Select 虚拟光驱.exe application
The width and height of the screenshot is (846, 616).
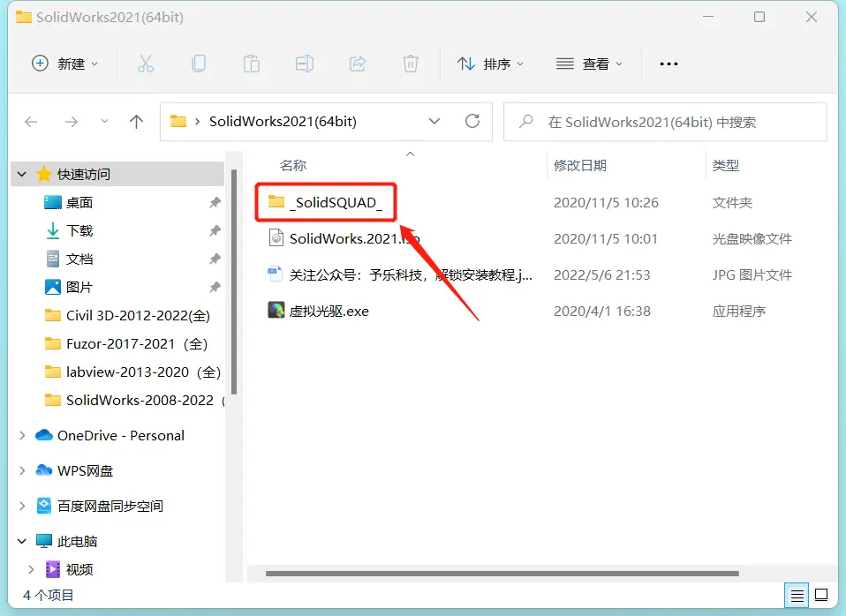318,312
